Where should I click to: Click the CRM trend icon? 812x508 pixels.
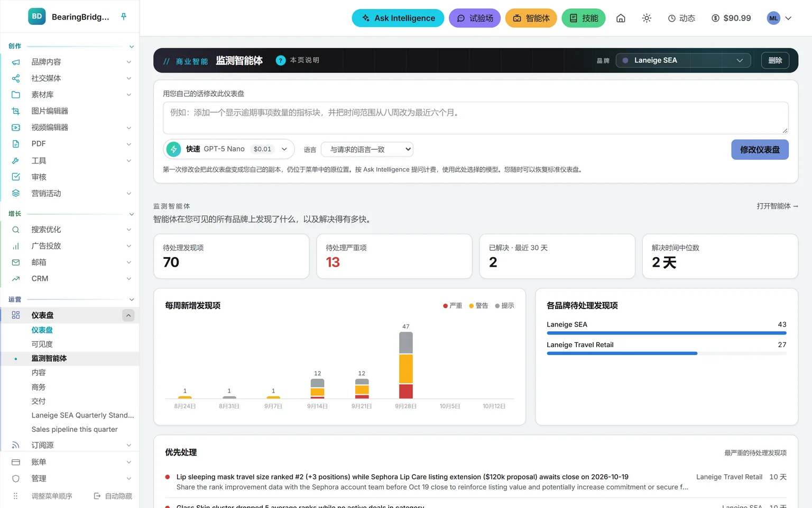(x=16, y=279)
